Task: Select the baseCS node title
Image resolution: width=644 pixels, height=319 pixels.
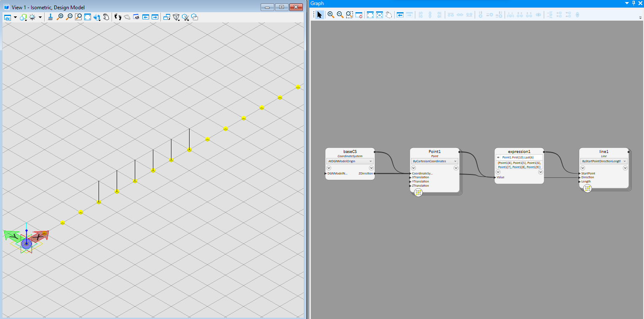Action: pyautogui.click(x=350, y=152)
